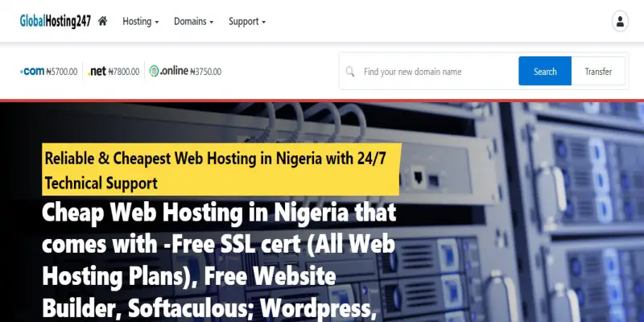Click the Search domain button
The image size is (644, 322).
(x=545, y=71)
